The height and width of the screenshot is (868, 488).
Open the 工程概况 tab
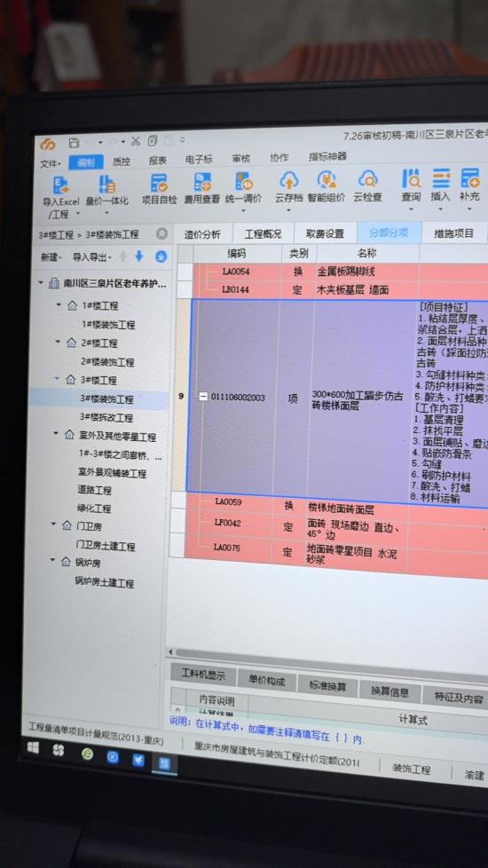(x=263, y=233)
